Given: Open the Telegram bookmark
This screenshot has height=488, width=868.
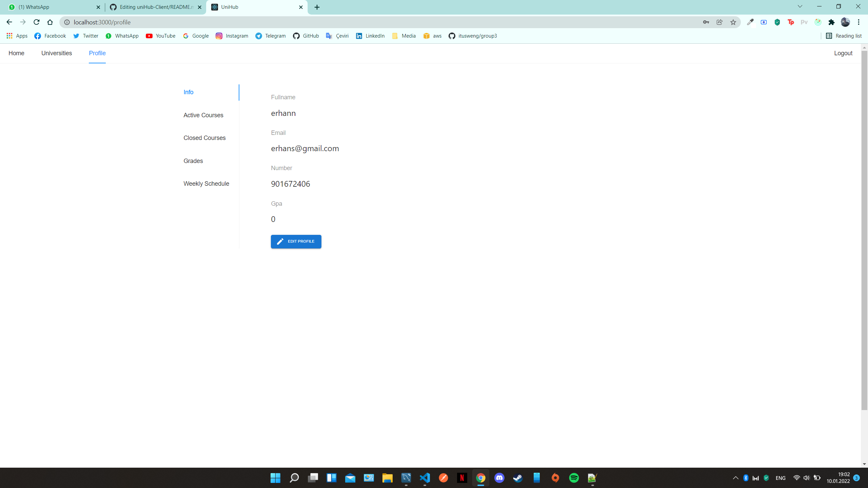Looking at the screenshot, I should point(270,36).
